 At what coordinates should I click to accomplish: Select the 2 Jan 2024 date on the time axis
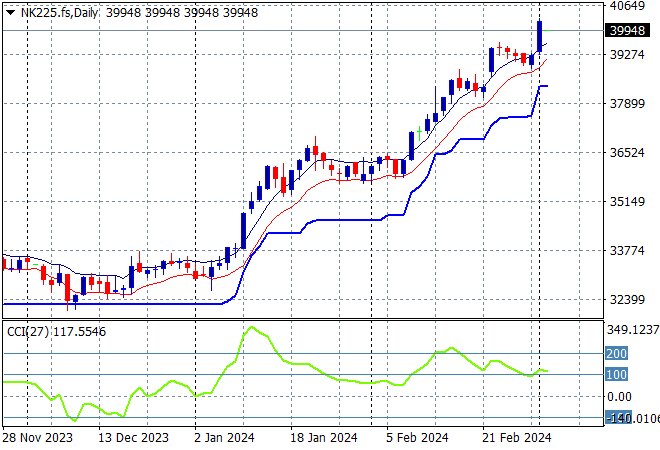(x=225, y=438)
